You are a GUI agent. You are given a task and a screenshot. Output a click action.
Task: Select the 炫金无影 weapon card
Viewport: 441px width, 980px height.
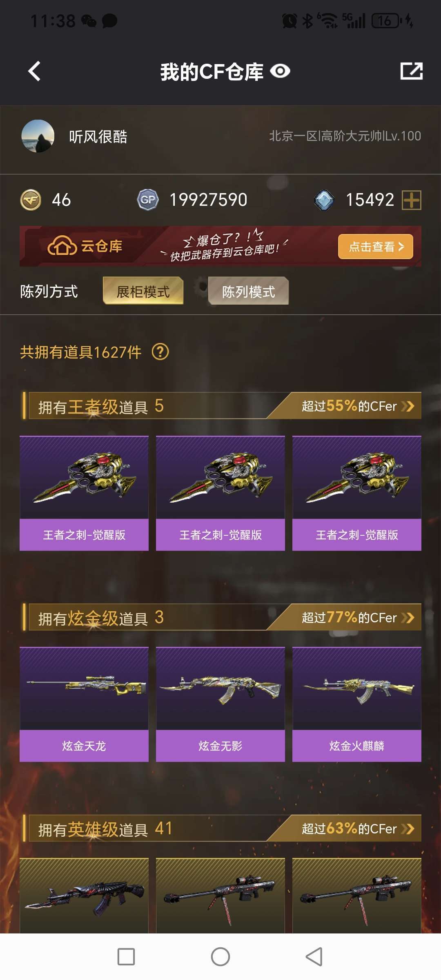pos(220,704)
